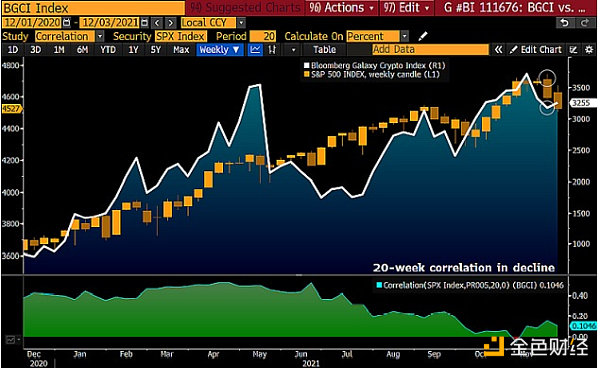
Task: Click the G #BI 111676 chart title
Action: tap(515, 8)
